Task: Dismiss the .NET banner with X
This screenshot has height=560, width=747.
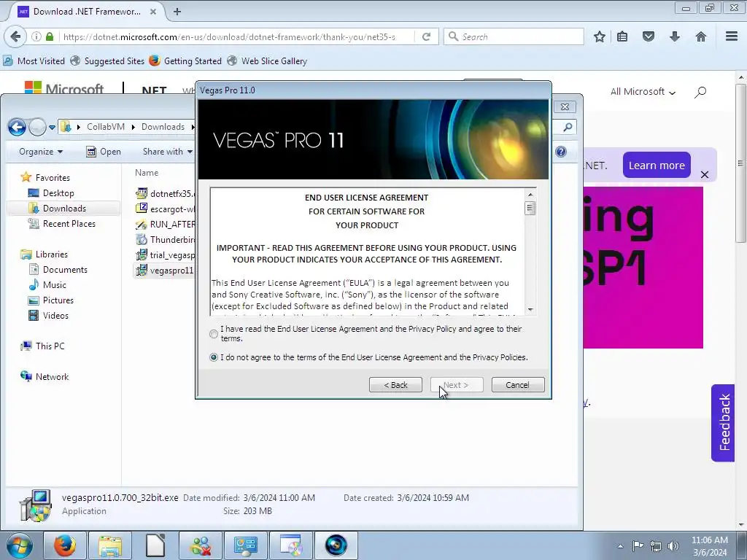Action: pos(705,175)
